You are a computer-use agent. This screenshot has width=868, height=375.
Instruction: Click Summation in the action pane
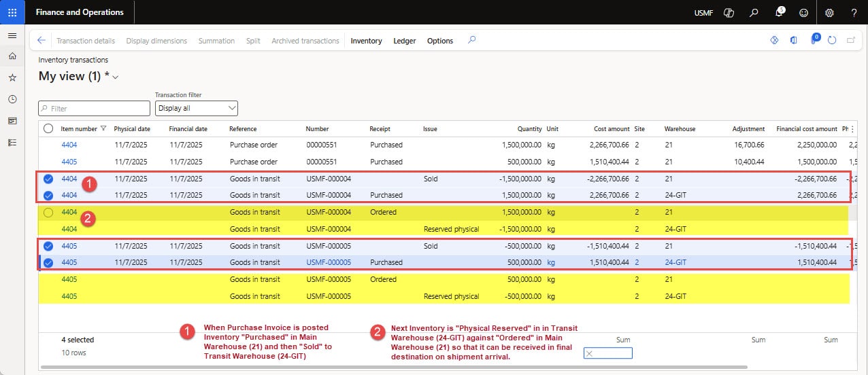coord(216,41)
